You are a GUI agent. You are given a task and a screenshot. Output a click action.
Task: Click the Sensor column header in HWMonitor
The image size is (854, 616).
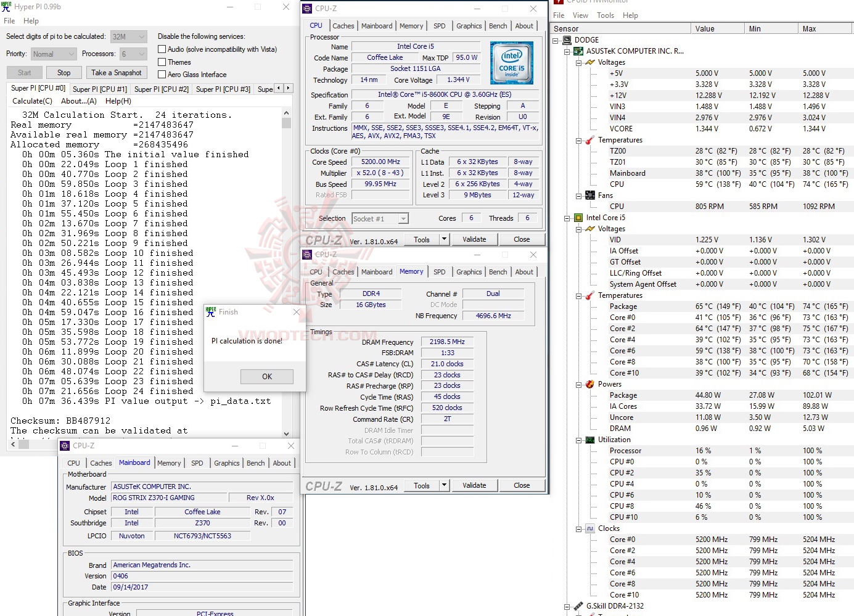pos(621,29)
